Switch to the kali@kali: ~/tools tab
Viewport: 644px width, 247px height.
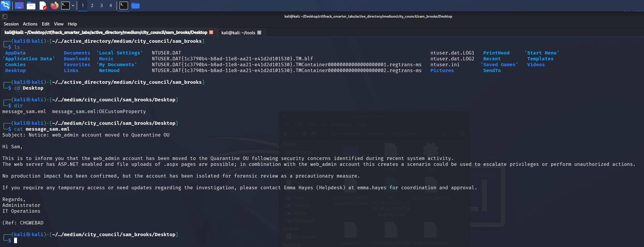(238, 33)
